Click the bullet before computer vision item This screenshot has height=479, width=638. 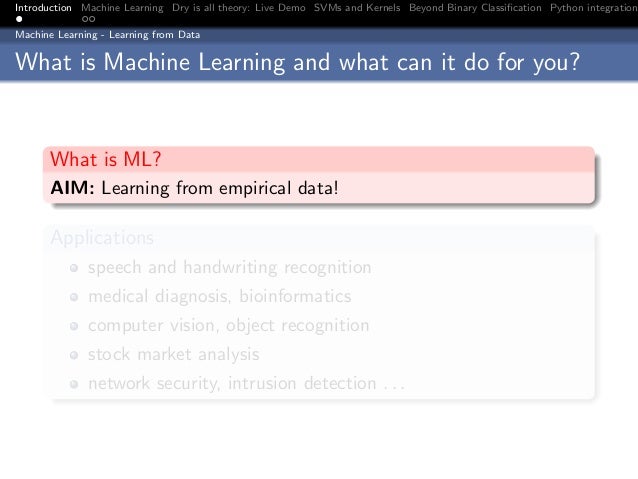pos(75,326)
